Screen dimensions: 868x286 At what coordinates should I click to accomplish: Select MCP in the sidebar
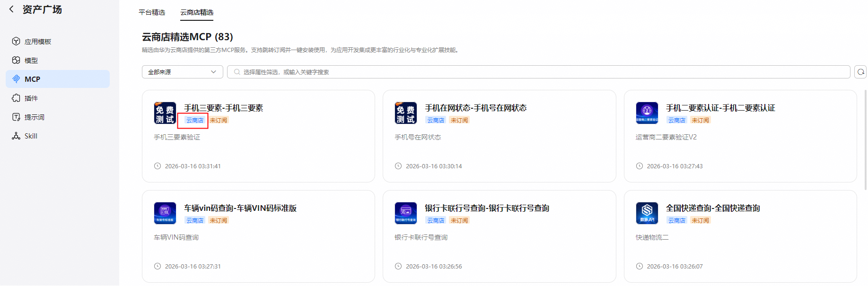point(58,79)
